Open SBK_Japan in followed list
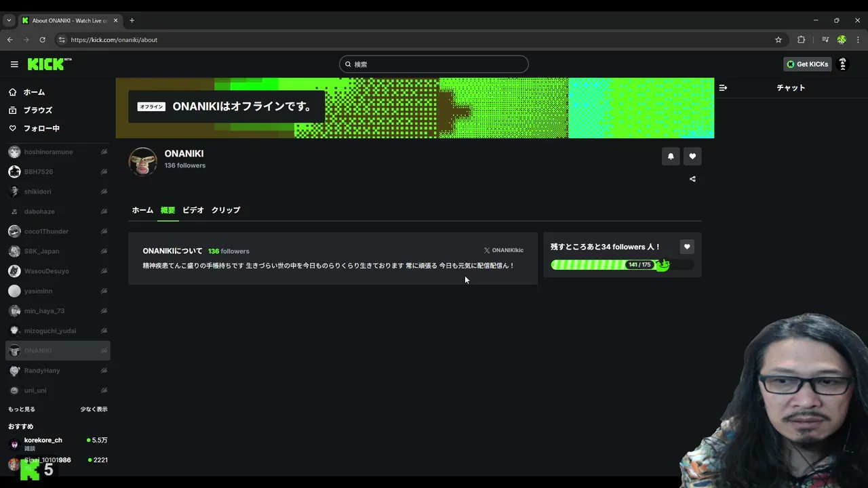The image size is (868, 488). 58,251
